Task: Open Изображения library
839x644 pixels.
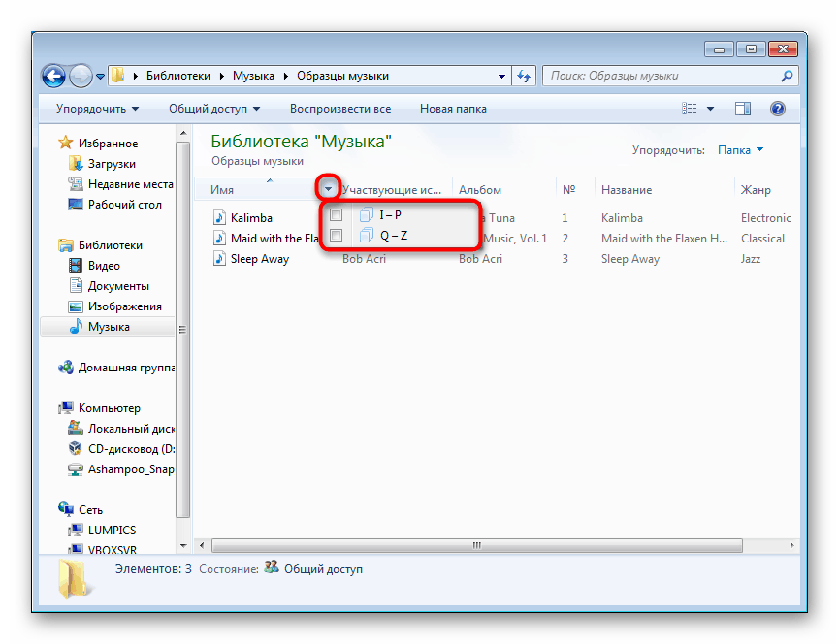Action: 124,306
